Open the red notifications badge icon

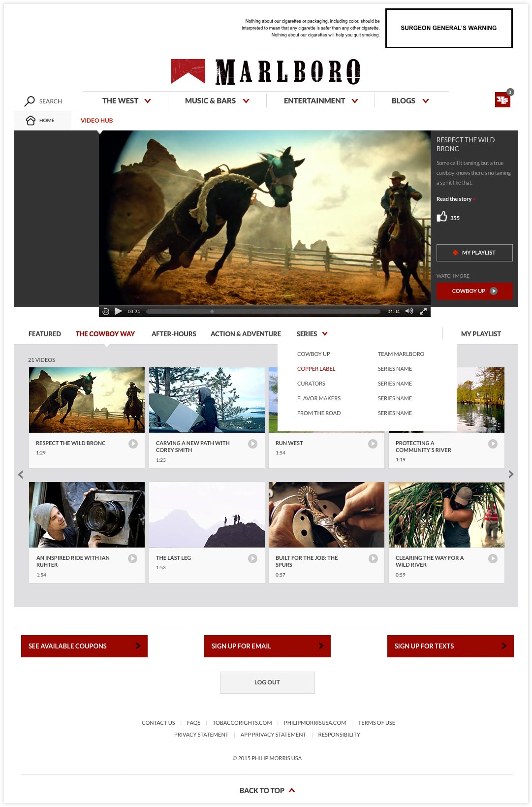(503, 99)
